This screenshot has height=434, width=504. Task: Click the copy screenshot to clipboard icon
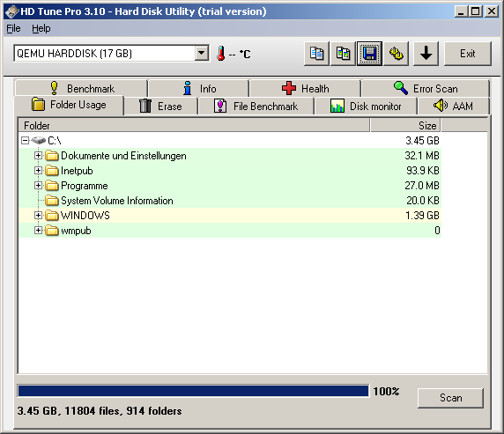point(343,54)
